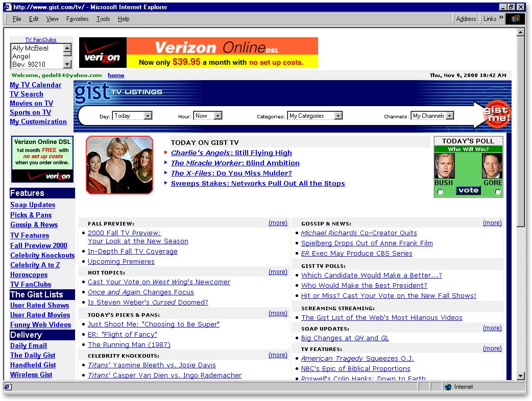This screenshot has width=532, height=401.
Task: Click the Bush photo in poll
Action: (x=445, y=166)
